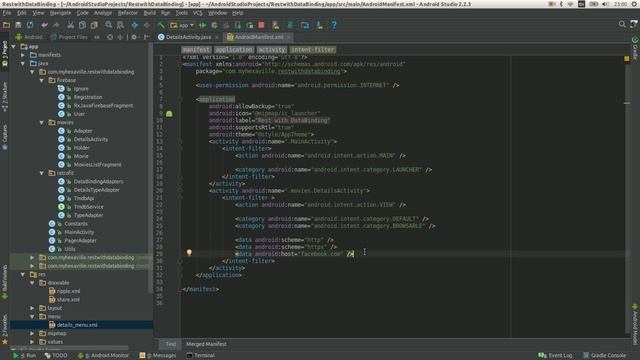Select the Project Files view tab
The image size is (640, 360).
pos(69,37)
